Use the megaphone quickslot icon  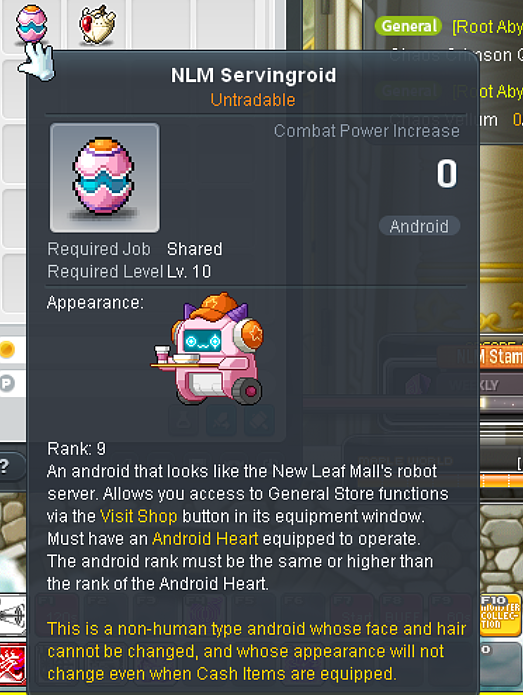(12, 616)
